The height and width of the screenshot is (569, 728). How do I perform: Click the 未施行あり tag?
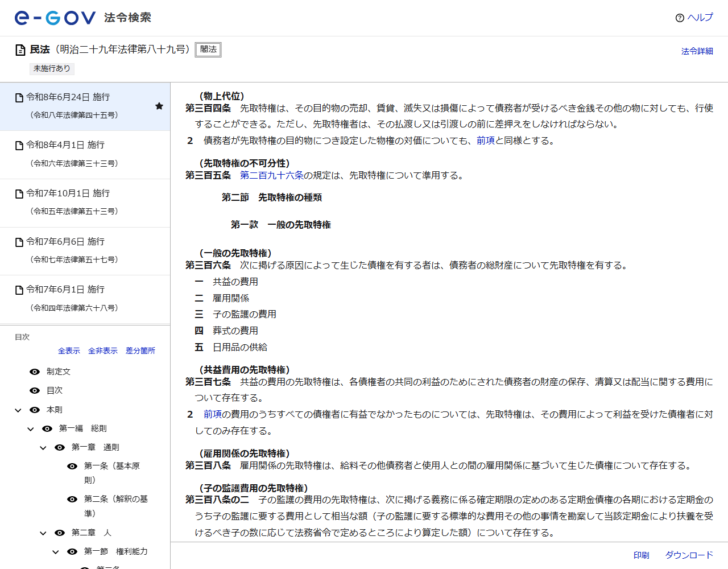(x=52, y=69)
